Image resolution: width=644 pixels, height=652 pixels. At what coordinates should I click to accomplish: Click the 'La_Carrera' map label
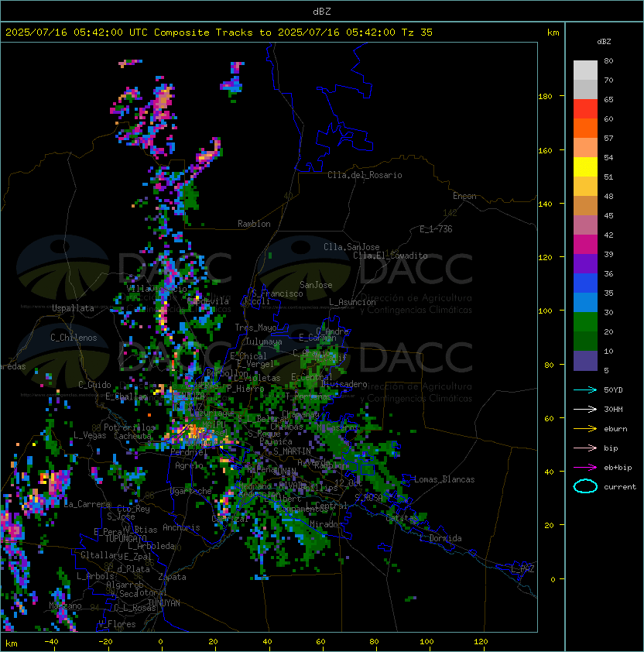point(87,504)
